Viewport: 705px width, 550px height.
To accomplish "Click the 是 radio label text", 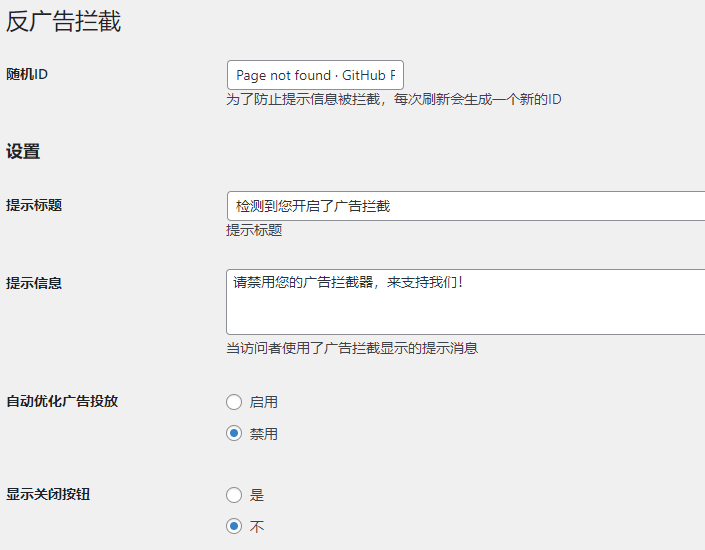I will [257, 495].
